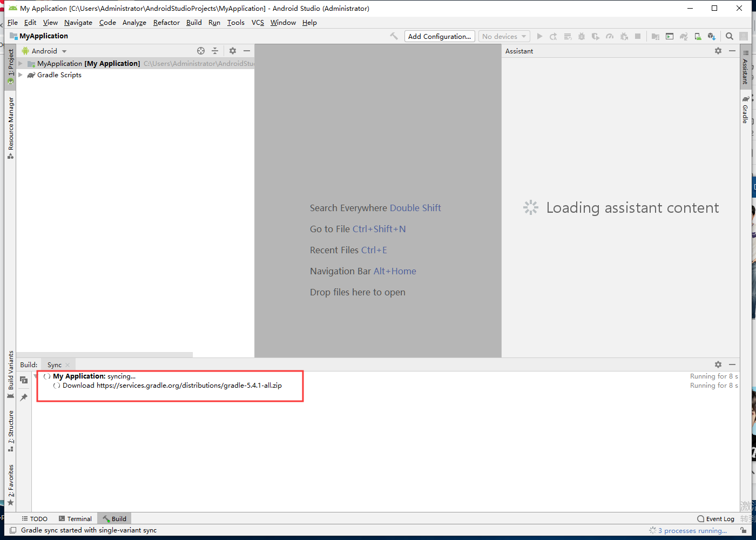Click Add Configuration button
Viewport: 756px width, 540px height.
coord(440,36)
